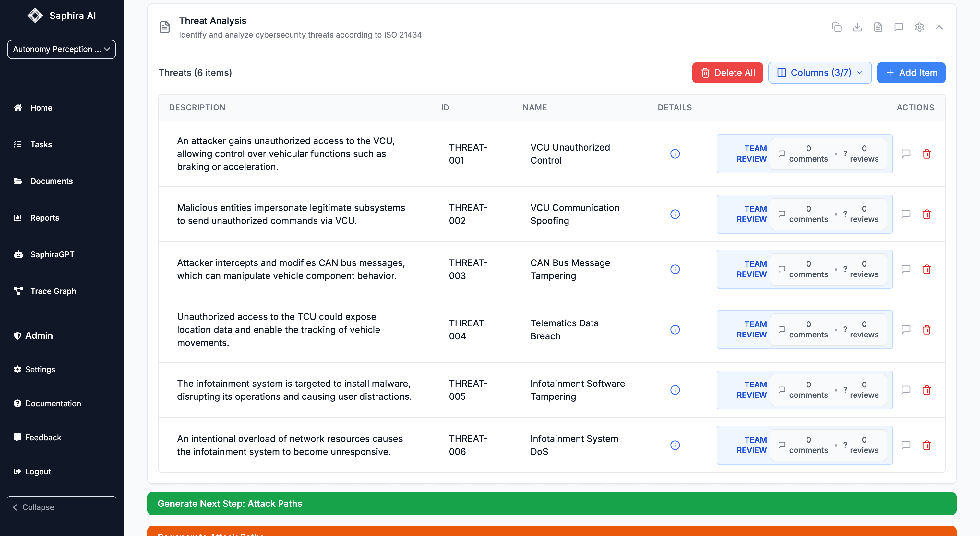980x536 pixels.
Task: Delete THREAT-003 using its trash icon
Action: point(927,270)
